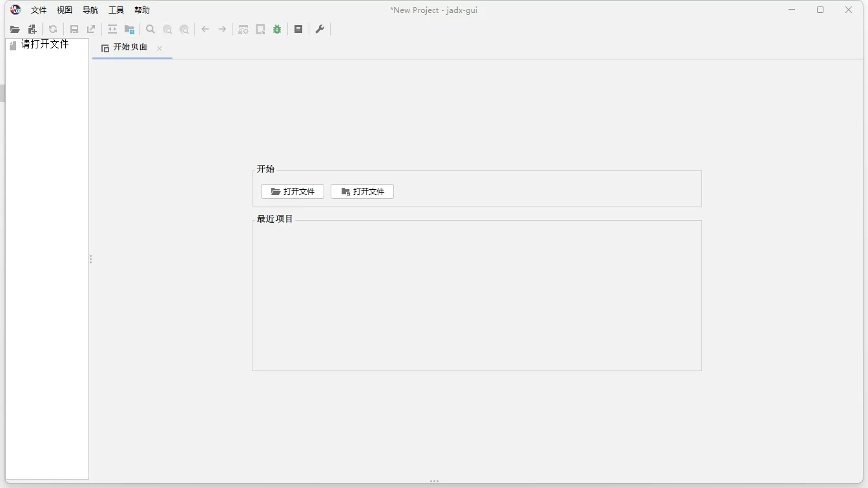868x488 pixels.
Task: Click the Export toolbar icon
Action: [91, 29]
